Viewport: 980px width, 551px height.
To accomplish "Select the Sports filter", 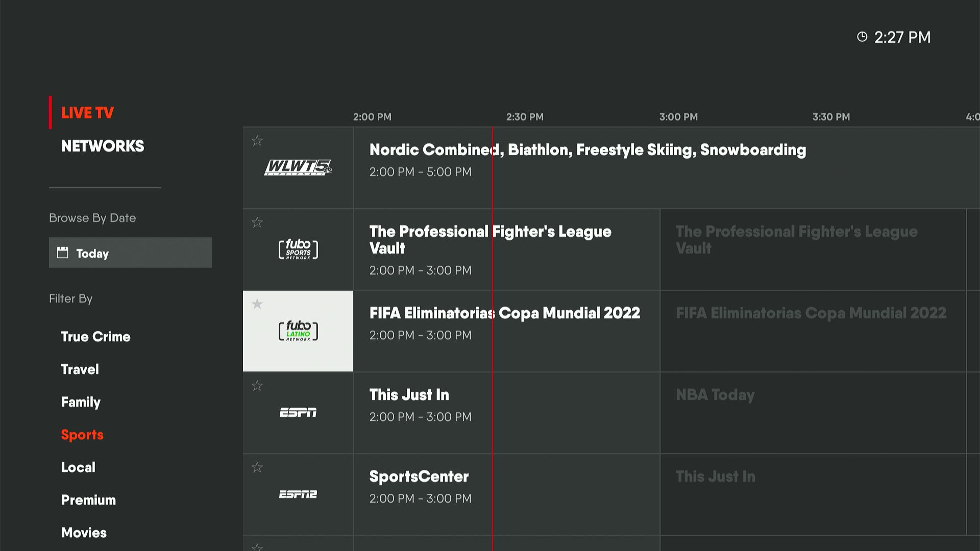I will point(82,435).
